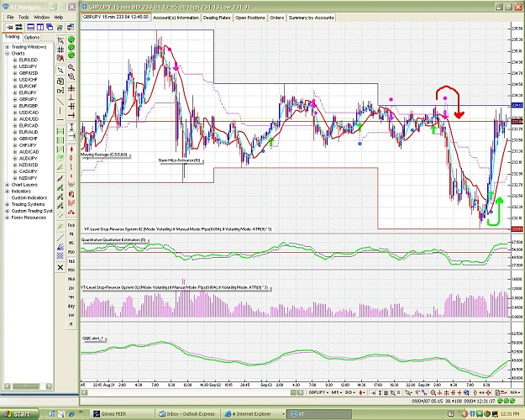Open the File menu
The width and height of the screenshot is (525, 420).
click(10, 17)
